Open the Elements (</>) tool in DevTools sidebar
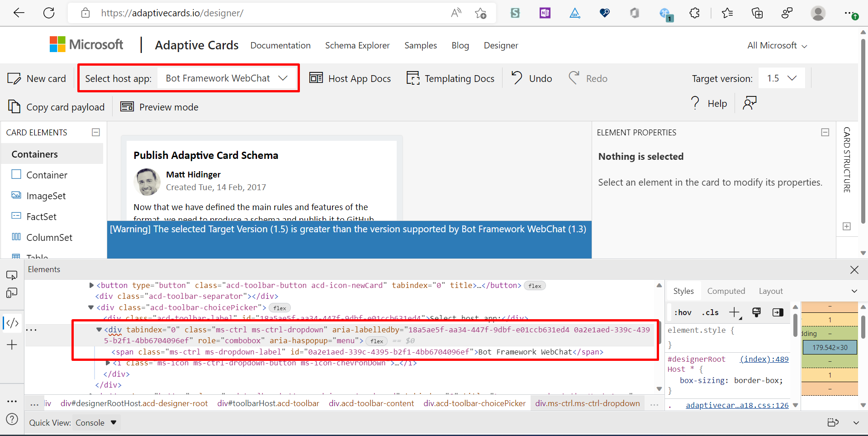Screen dimensions: 868x436 coord(12,323)
